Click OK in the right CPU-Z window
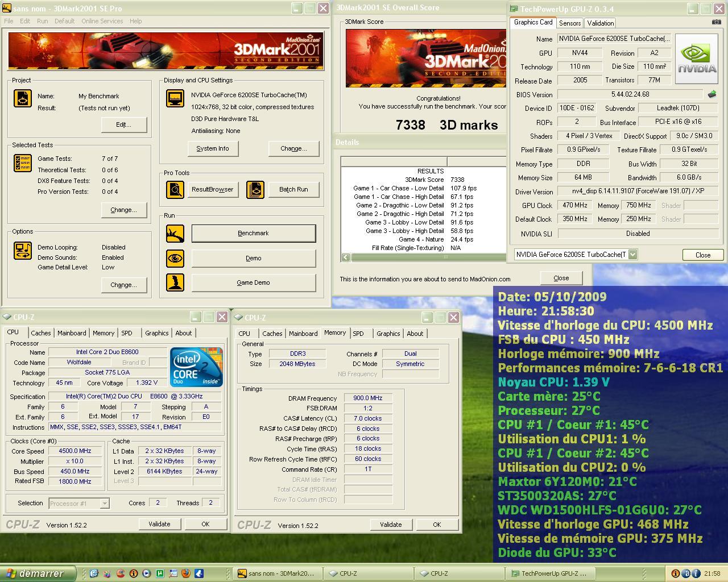 437,525
